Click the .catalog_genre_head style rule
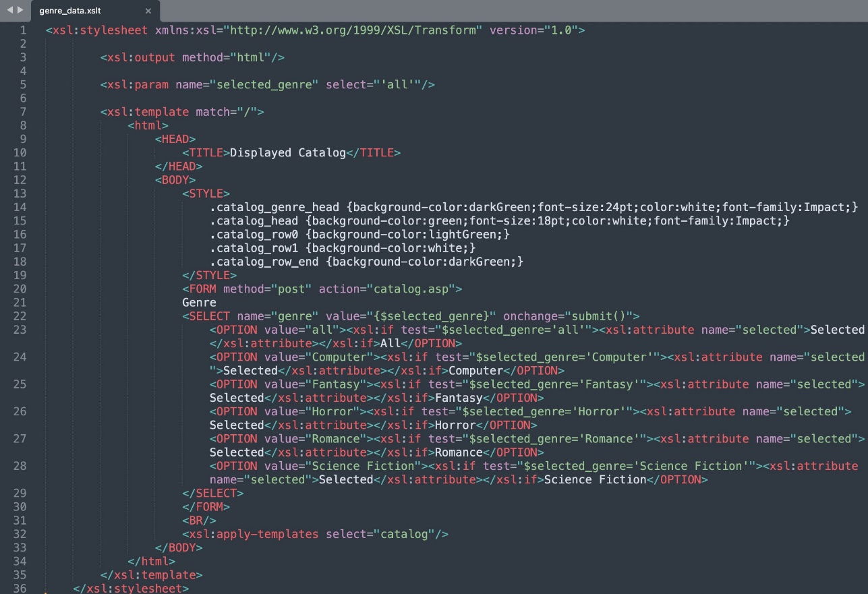Screen dimensions: 868x594 coord(533,207)
